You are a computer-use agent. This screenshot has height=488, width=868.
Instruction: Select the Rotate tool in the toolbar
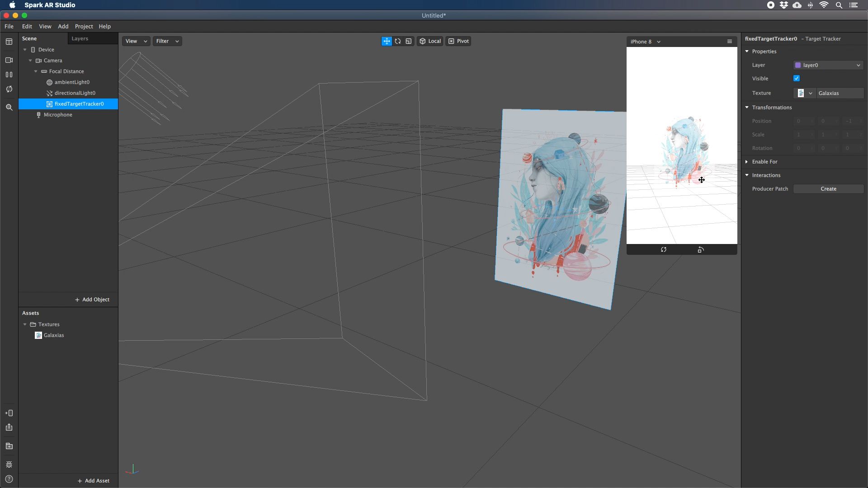(x=397, y=41)
